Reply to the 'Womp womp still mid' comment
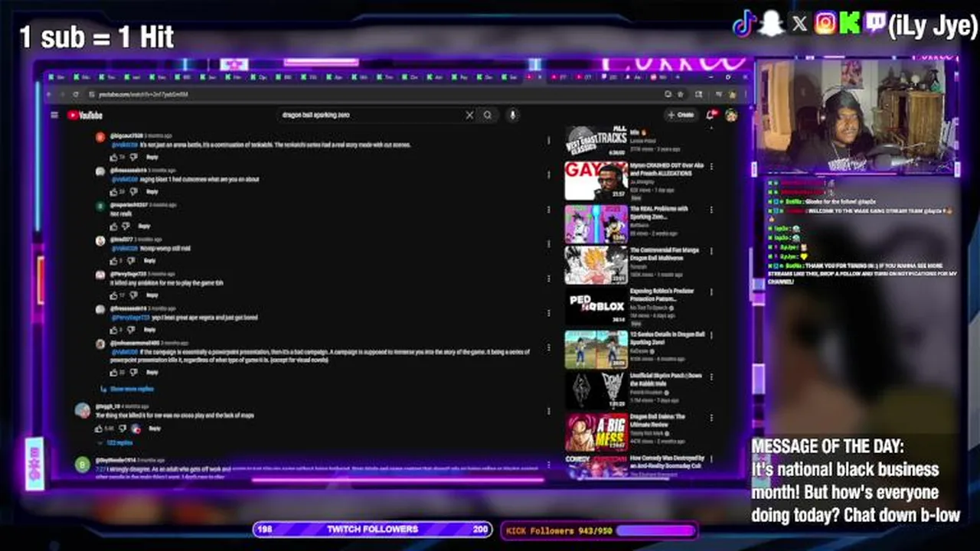The width and height of the screenshot is (980, 551). [149, 260]
